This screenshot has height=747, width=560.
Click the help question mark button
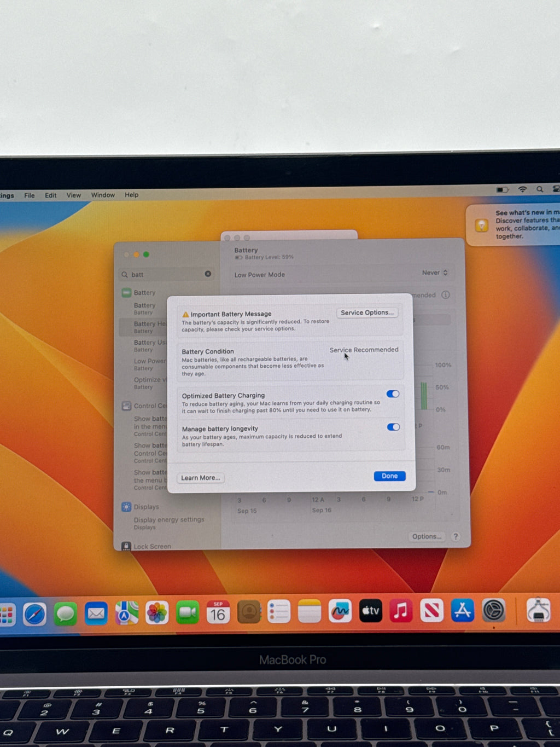[x=456, y=537]
